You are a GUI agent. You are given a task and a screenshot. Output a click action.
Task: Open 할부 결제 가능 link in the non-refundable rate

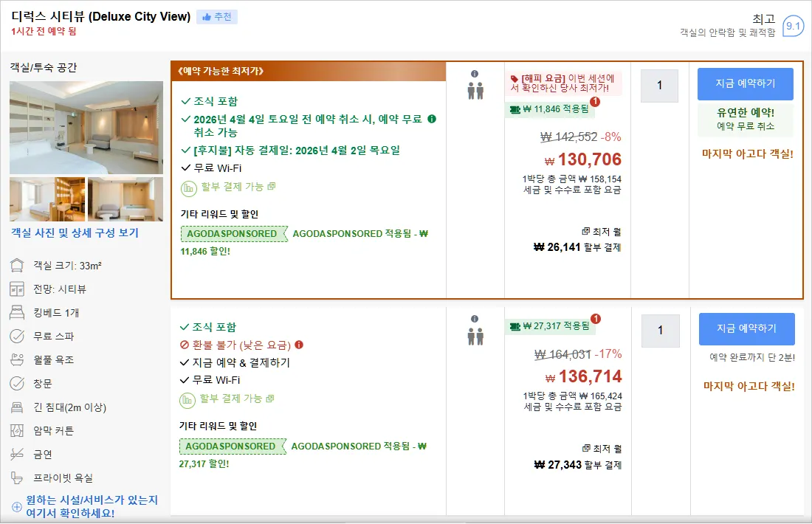coord(237,399)
